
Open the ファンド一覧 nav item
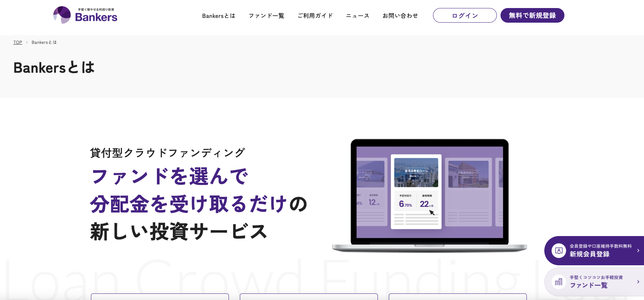click(267, 16)
